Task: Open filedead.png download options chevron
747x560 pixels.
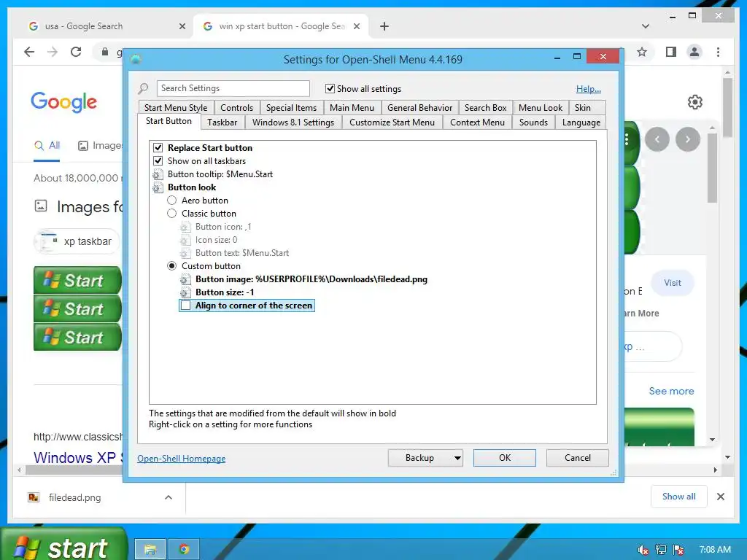Action: tap(169, 497)
